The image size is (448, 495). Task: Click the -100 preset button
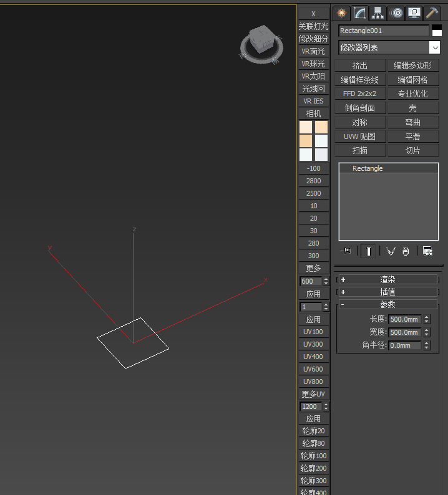[314, 168]
